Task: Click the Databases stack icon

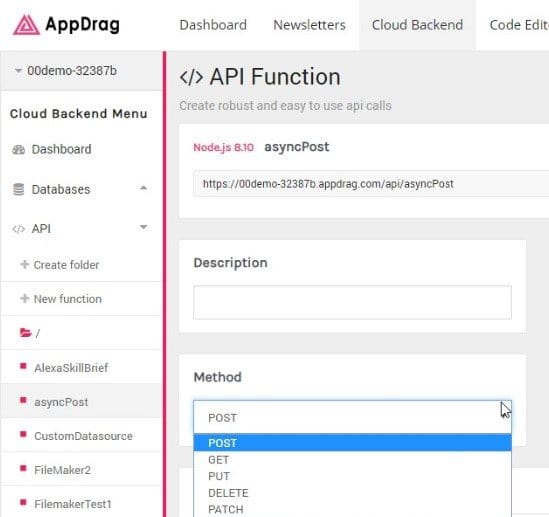Action: click(19, 189)
